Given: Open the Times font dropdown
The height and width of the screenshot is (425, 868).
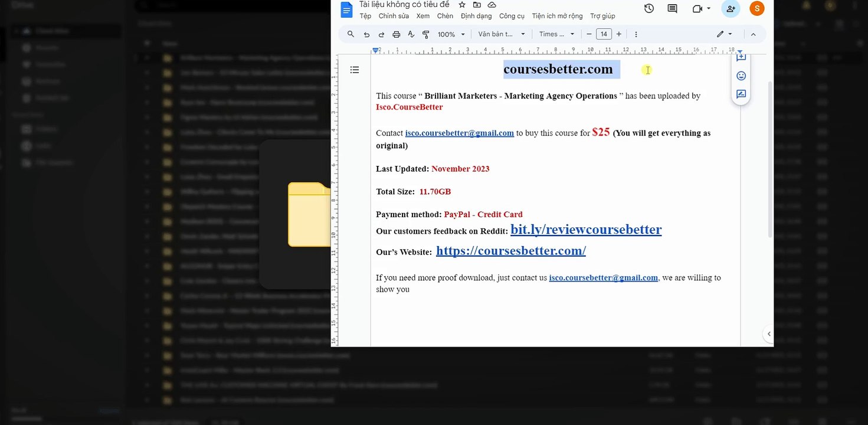Looking at the screenshot, I should 556,34.
